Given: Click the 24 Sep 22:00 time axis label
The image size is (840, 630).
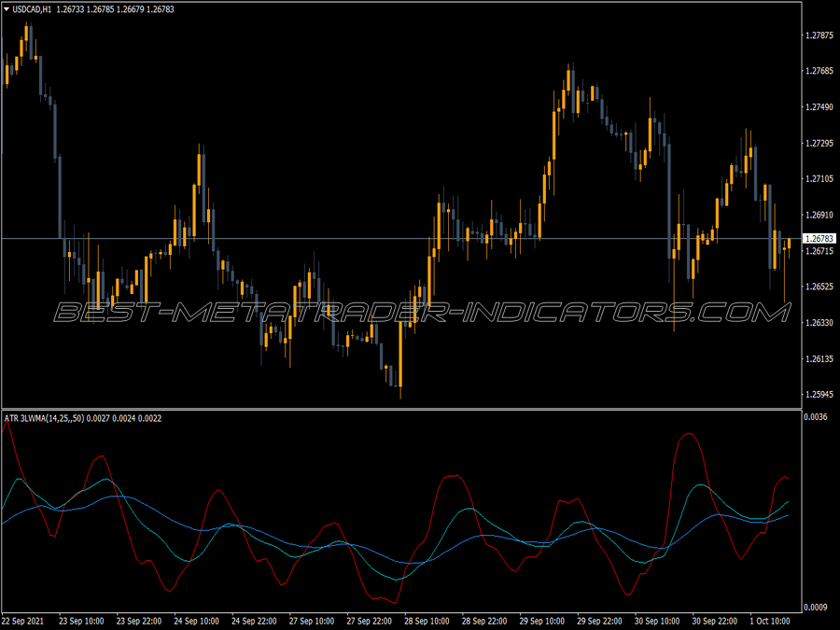Looking at the screenshot, I should pyautogui.click(x=254, y=621).
